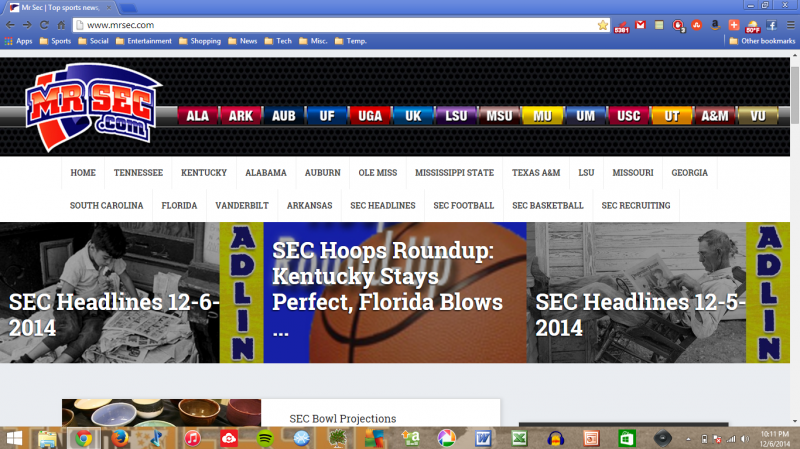Open File Explorer from the taskbar
Viewport: 800px width, 449px height.
(x=47, y=438)
